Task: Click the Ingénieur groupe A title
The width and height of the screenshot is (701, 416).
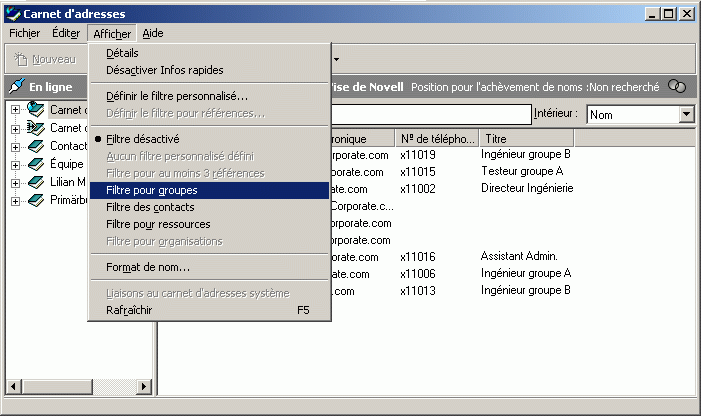Action: 526,273
